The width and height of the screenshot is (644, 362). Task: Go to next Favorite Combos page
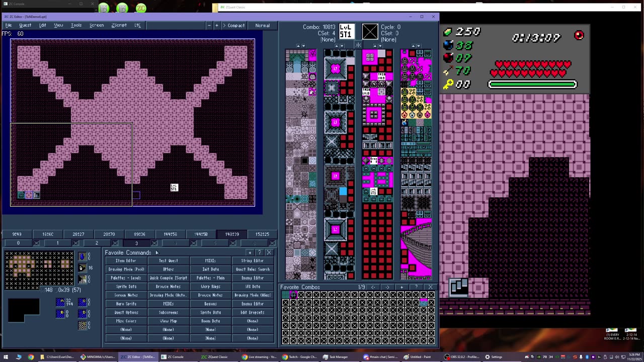point(387,287)
